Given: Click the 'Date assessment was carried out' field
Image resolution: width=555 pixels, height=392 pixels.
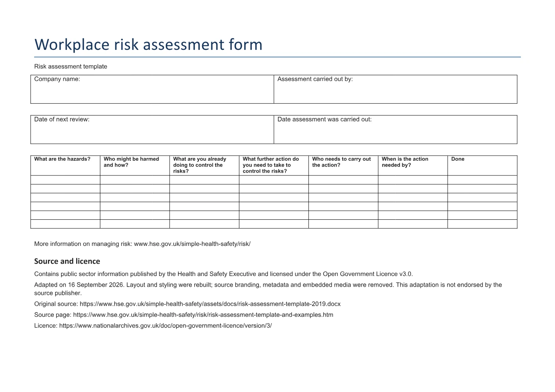Looking at the screenshot, I should click(x=395, y=129).
